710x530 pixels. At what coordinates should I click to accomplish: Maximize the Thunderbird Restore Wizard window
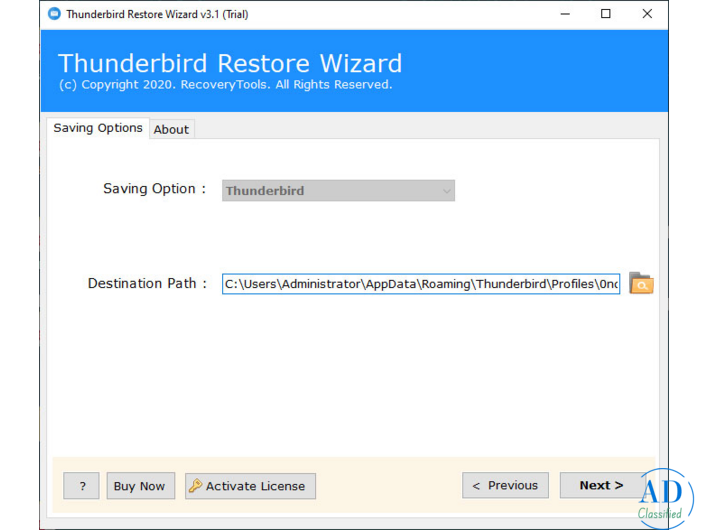pyautogui.click(x=605, y=14)
